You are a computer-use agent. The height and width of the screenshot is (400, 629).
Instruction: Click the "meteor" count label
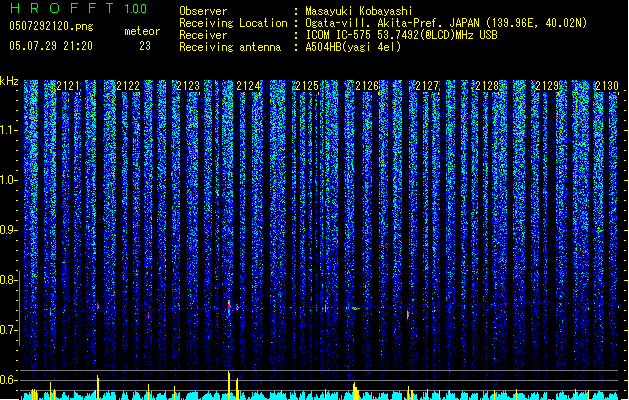(x=142, y=31)
